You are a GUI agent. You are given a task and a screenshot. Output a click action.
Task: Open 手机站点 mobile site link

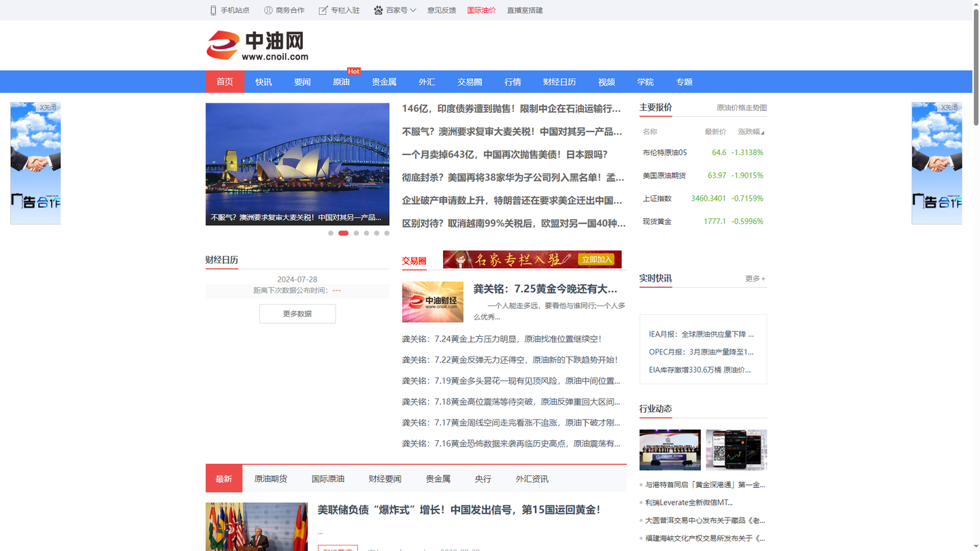point(230,10)
